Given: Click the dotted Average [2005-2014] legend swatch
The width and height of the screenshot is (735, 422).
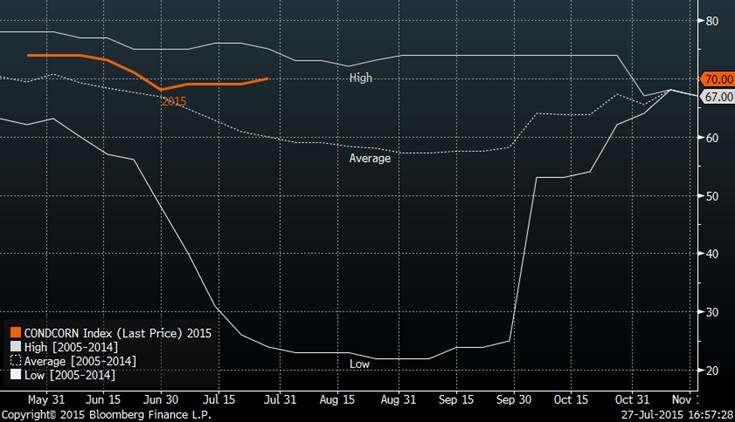Looking at the screenshot, I should tap(15, 360).
